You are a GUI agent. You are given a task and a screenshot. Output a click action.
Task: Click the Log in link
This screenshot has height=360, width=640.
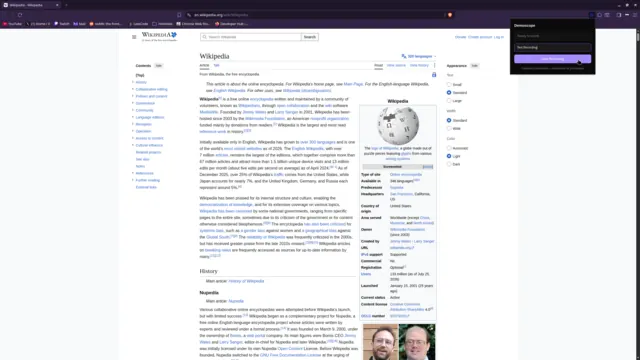(x=499, y=37)
